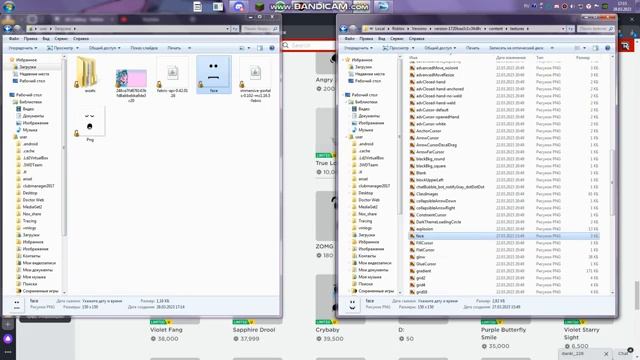Open help icon in right window toolbar
This screenshot has width=640, height=360.
pos(607,48)
